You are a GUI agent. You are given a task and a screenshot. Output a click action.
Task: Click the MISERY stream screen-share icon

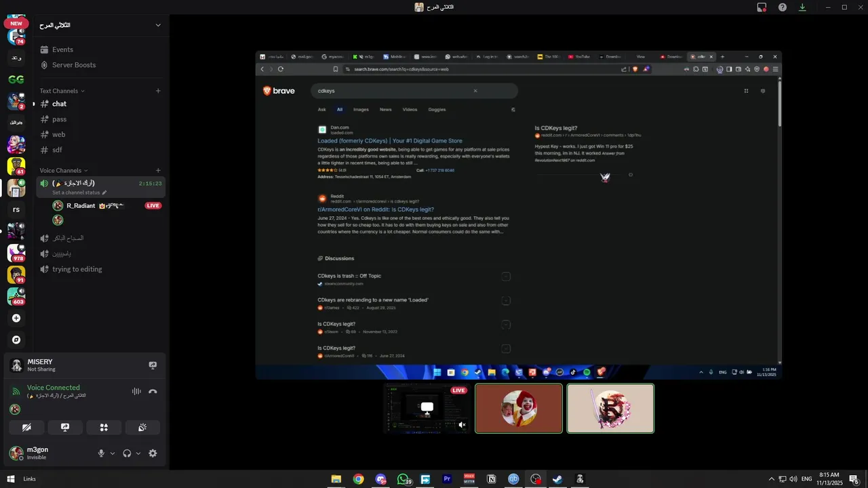click(x=153, y=365)
